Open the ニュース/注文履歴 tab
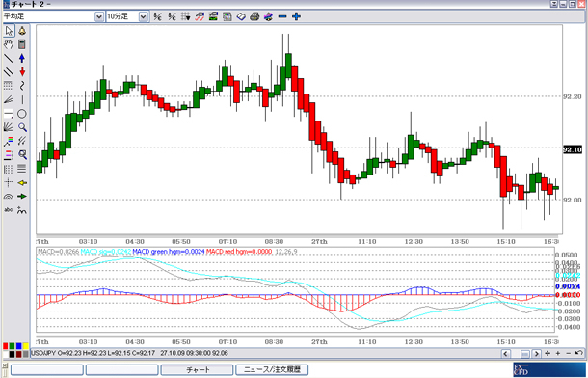 (x=272, y=369)
